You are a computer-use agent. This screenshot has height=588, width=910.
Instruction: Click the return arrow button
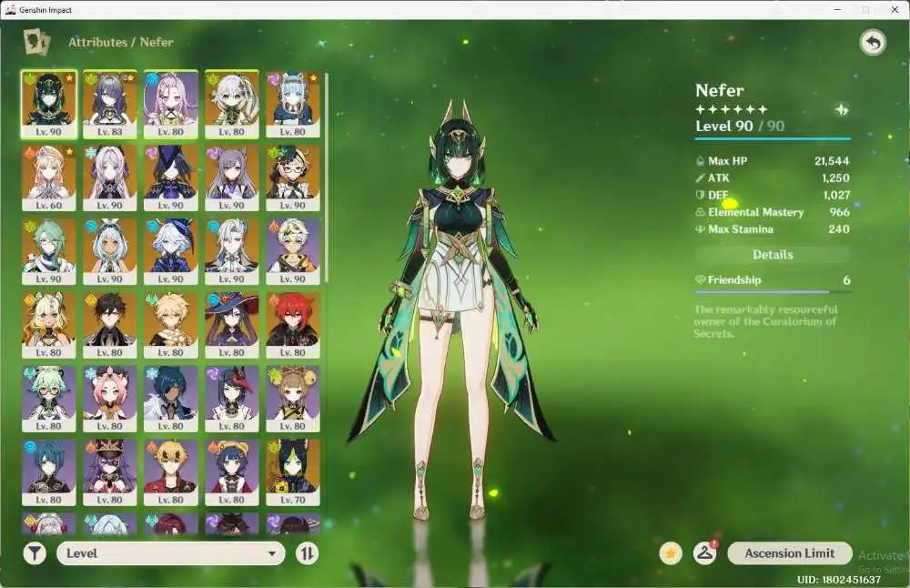point(873,43)
